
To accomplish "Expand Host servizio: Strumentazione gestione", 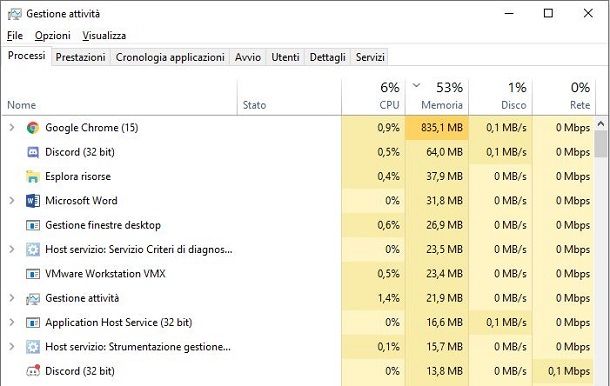I will pos(12,347).
